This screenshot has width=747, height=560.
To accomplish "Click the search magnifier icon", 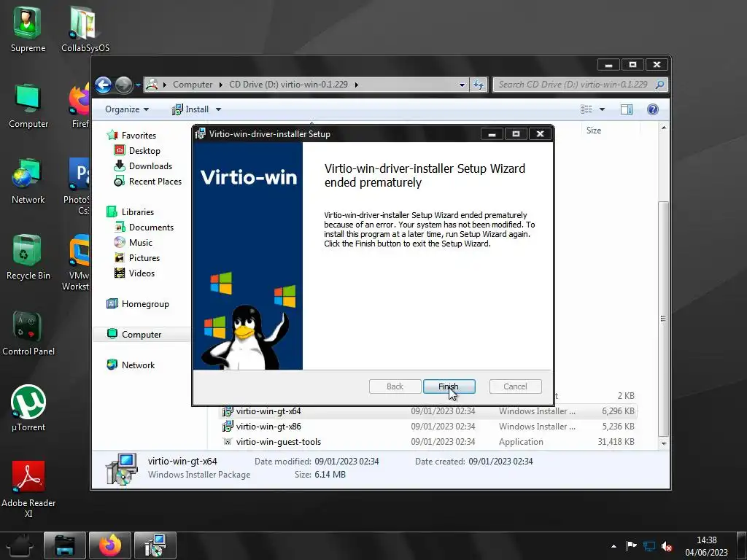I will (659, 85).
